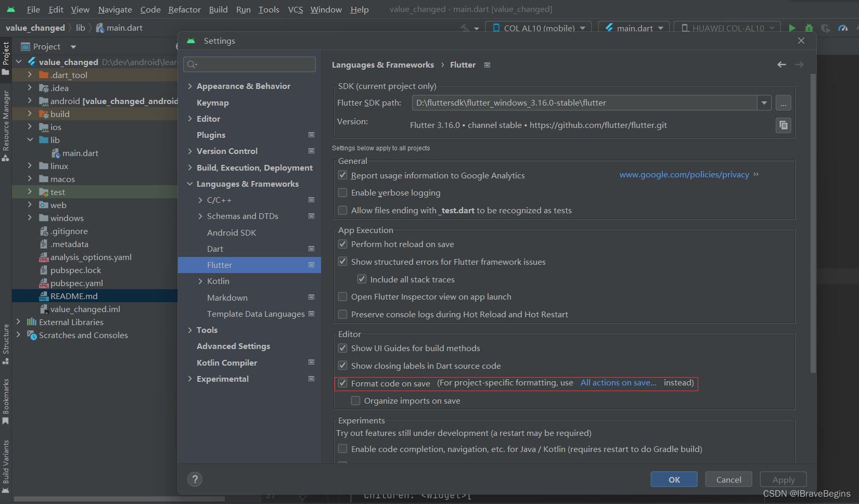Open the Resource Manager side tab
The width and height of the screenshot is (859, 504).
click(x=6, y=125)
